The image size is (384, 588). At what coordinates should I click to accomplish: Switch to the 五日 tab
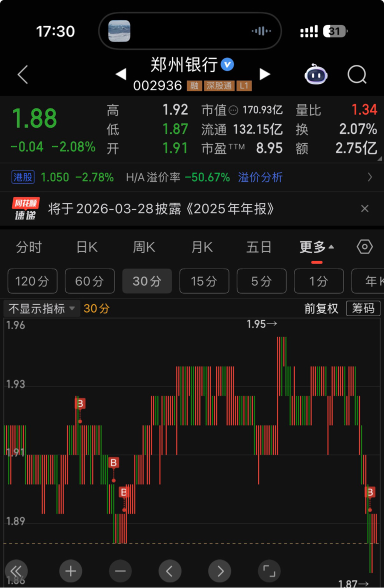(x=258, y=247)
